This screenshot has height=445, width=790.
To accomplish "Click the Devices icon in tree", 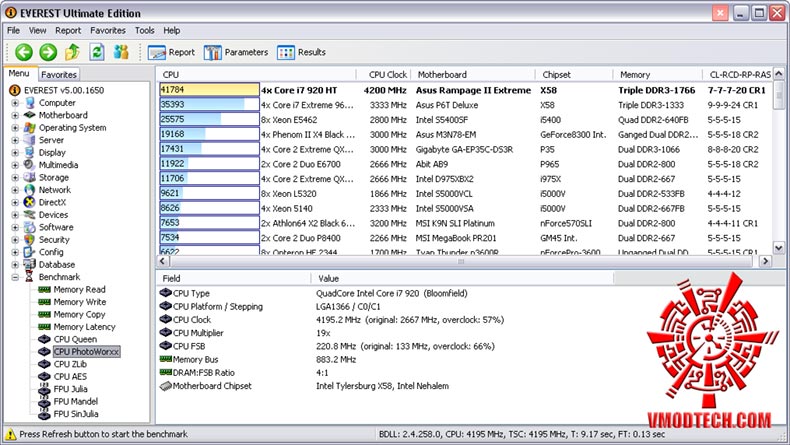I will (x=30, y=215).
